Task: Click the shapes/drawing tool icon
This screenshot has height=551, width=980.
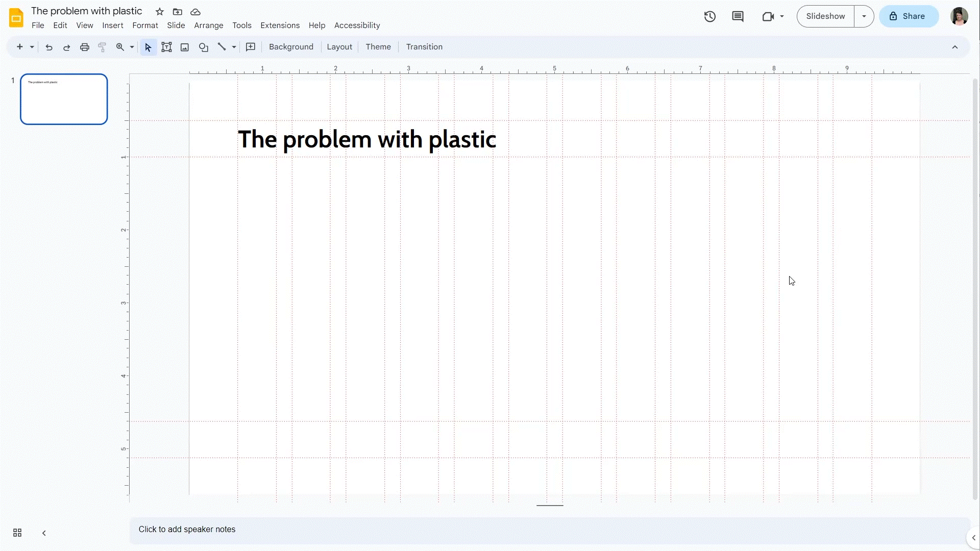Action: click(203, 47)
